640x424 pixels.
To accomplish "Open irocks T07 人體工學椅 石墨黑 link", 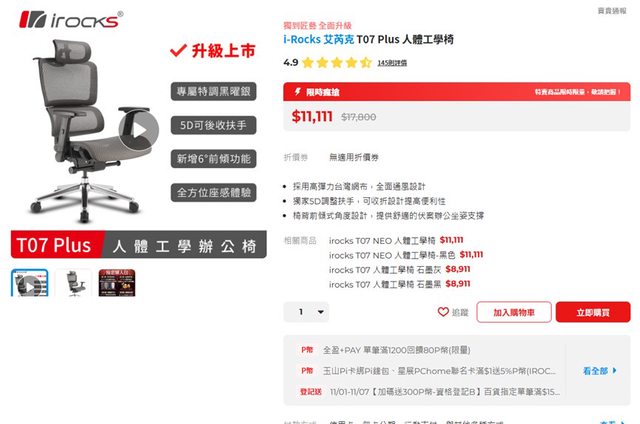I will 385,284.
